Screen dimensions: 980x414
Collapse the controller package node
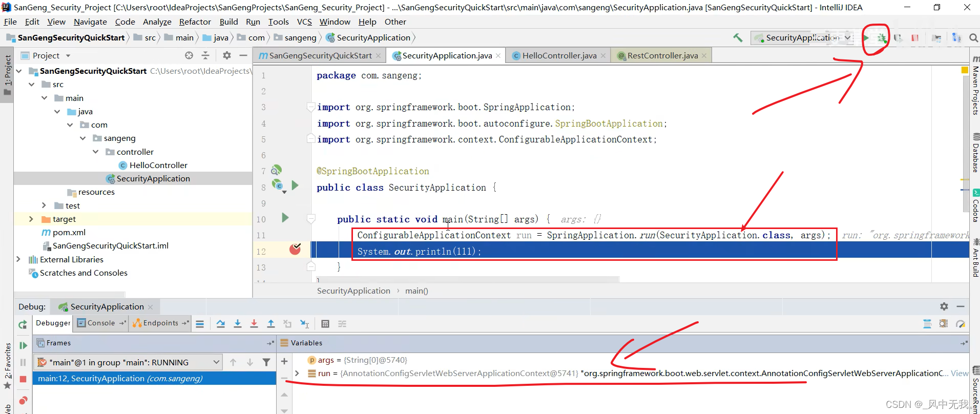95,152
